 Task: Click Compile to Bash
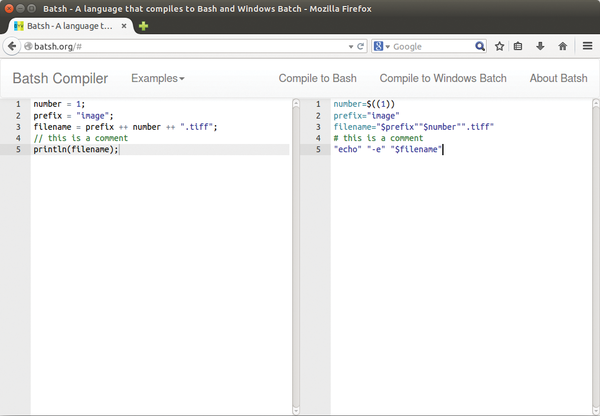point(317,78)
